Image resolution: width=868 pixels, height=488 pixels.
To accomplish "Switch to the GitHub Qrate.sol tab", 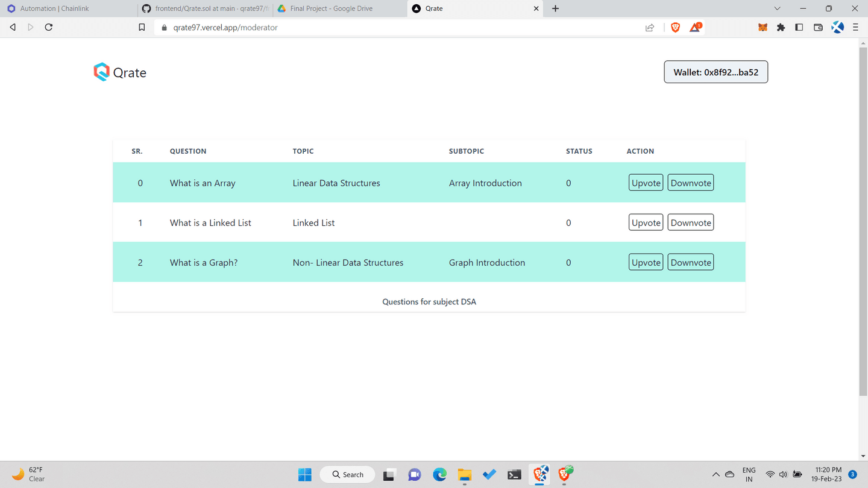I will point(204,8).
